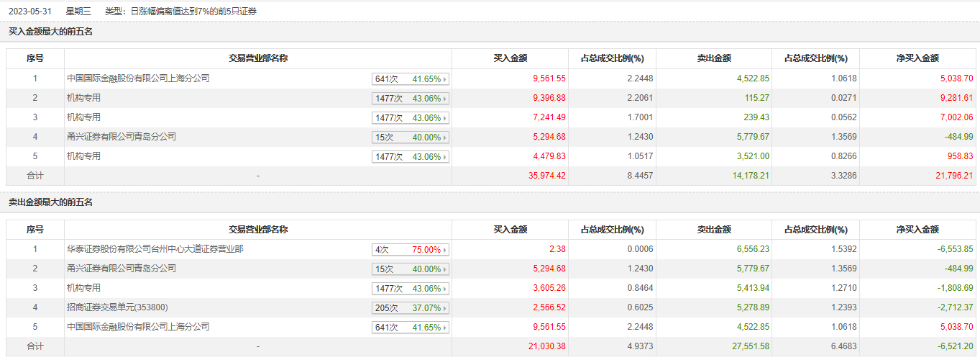
Task: Click net buy value 9,281.61 cell
Action: pos(955,98)
